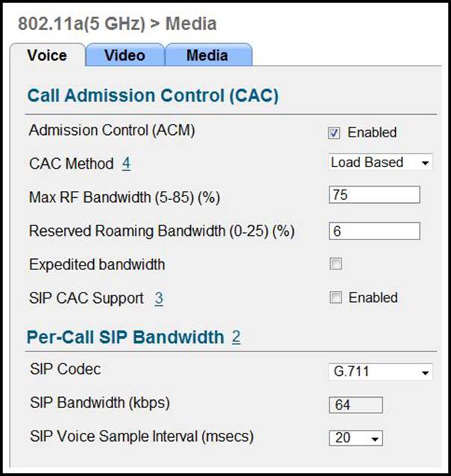451x476 pixels.
Task: Tick the SIP CAC Support checkbox
Action: (x=336, y=298)
